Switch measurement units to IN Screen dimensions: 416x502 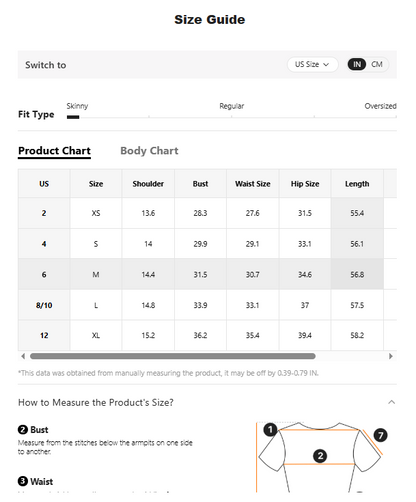[x=357, y=64]
